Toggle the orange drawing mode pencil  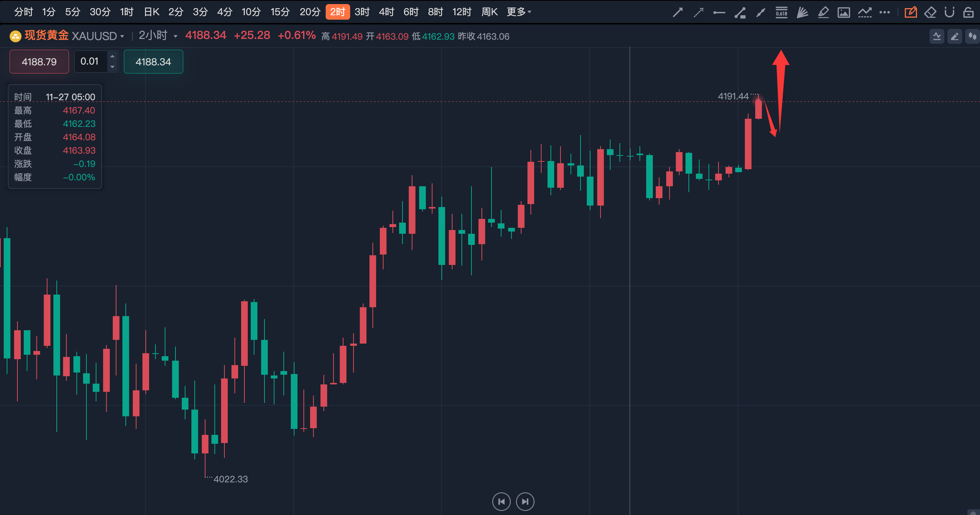click(x=911, y=13)
